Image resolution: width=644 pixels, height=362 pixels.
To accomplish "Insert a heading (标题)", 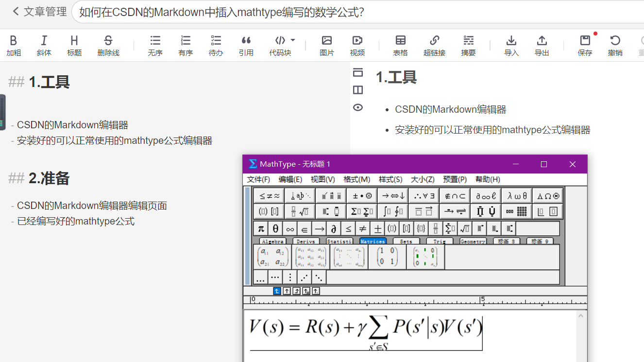I will pyautogui.click(x=74, y=46).
